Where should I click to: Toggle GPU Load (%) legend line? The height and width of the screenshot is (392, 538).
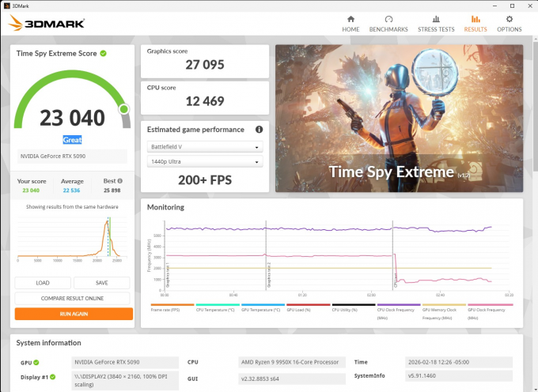coord(308,307)
